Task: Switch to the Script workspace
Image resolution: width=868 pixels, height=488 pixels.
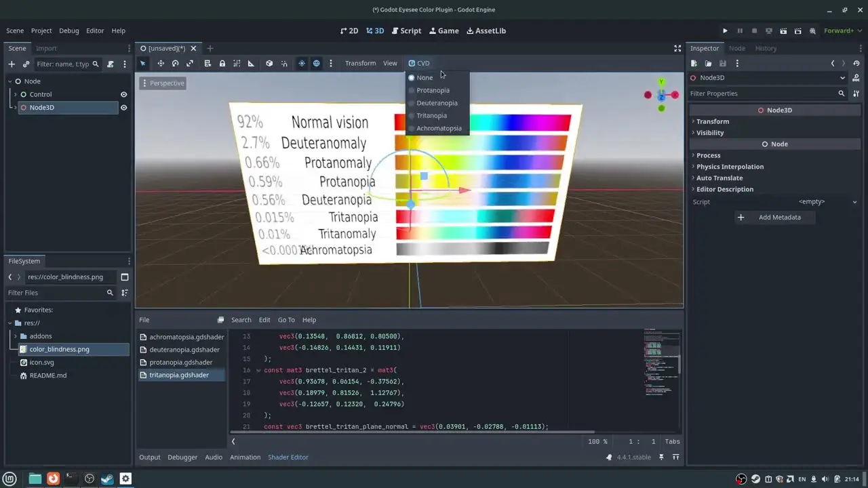Action: click(x=406, y=30)
